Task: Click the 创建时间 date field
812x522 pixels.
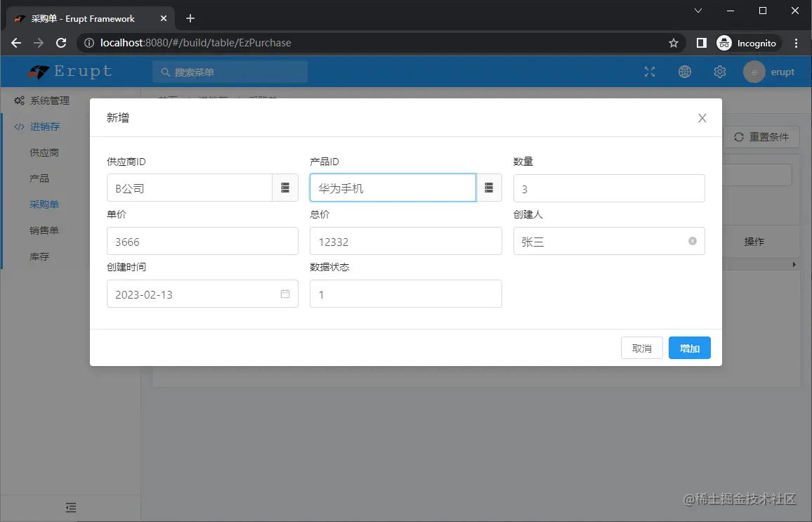Action: point(202,294)
